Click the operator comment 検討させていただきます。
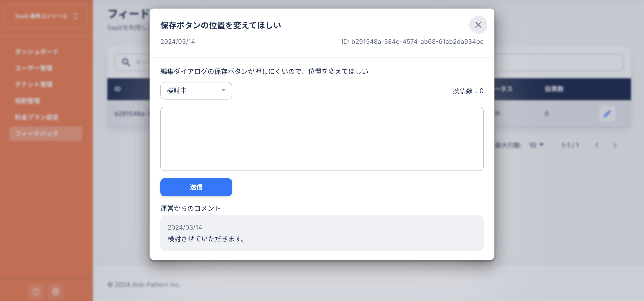The width and height of the screenshot is (644, 301). pyautogui.click(x=206, y=239)
